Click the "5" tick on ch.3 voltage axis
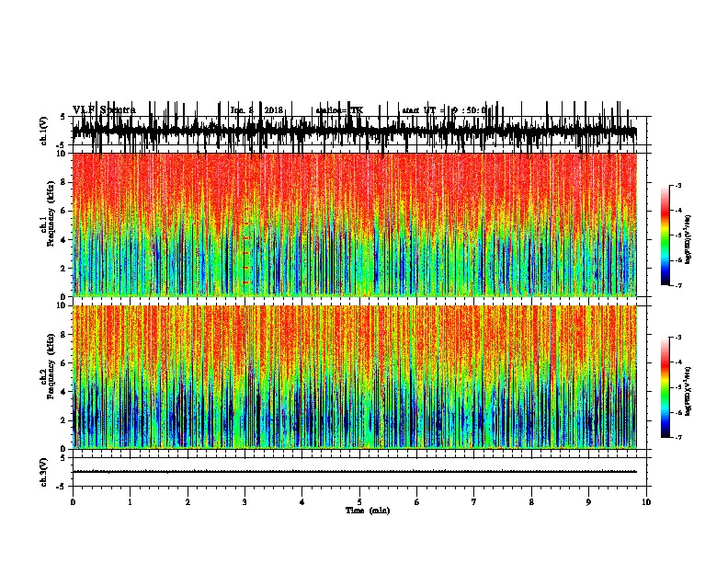The height and width of the screenshot is (563, 728). coord(63,458)
